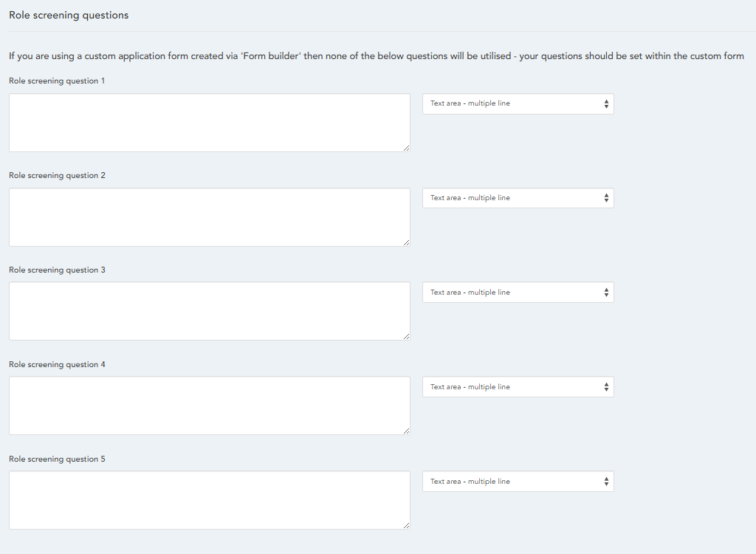Click the 'Role screening question 2' label

pyautogui.click(x=57, y=176)
